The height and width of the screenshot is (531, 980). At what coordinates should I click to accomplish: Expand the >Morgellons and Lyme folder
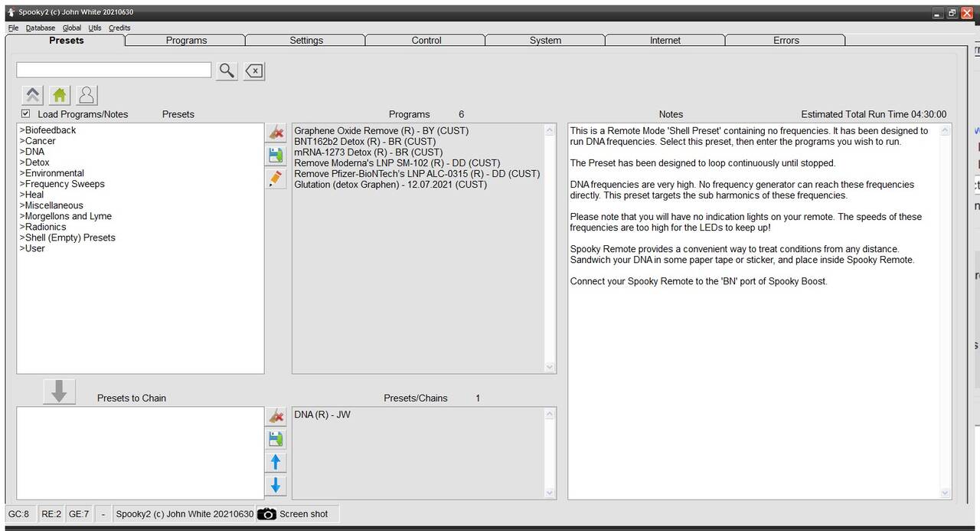click(x=65, y=216)
